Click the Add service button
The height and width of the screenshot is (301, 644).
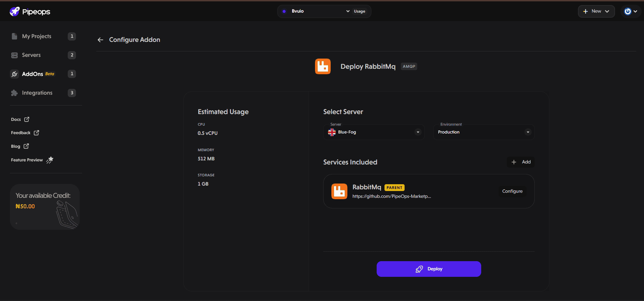521,162
